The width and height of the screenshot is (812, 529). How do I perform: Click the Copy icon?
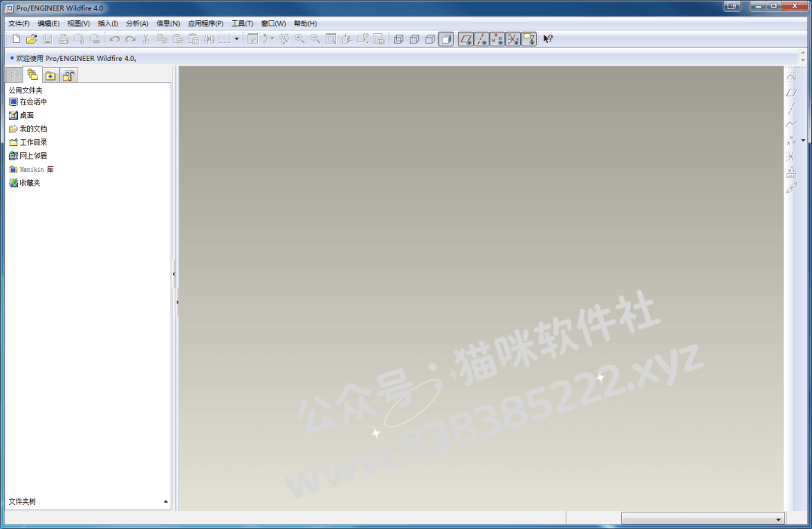coord(162,39)
